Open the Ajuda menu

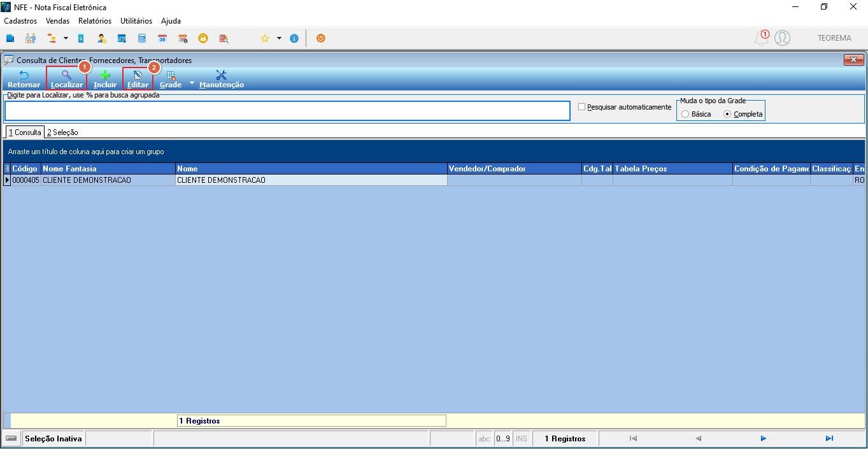pos(171,21)
